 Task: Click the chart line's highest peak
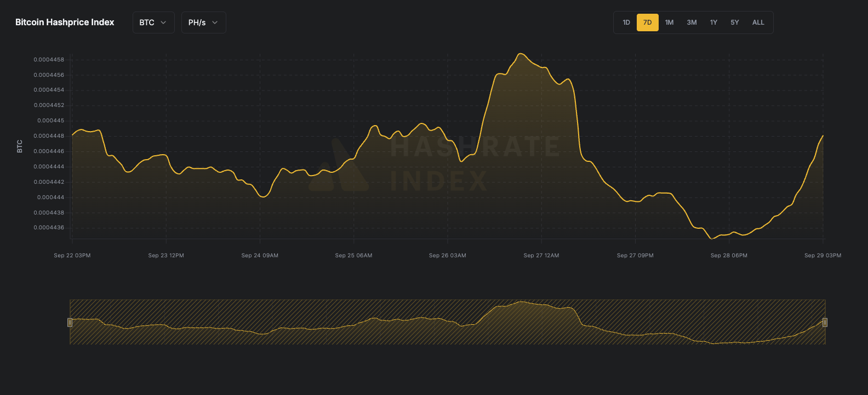pos(520,54)
